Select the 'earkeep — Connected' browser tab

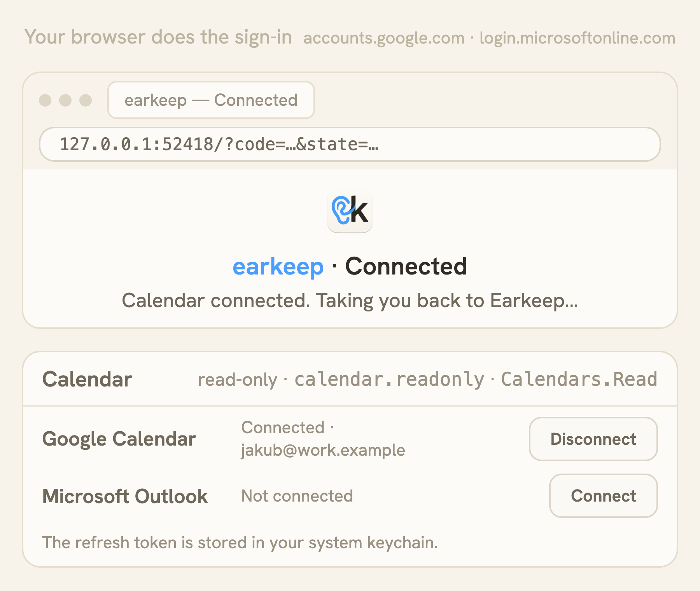pos(211,100)
